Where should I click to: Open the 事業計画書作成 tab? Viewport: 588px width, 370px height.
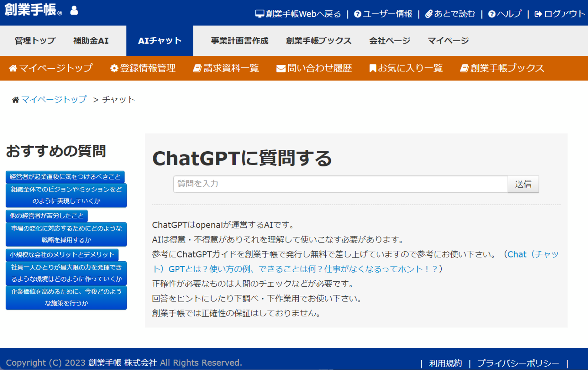point(239,41)
